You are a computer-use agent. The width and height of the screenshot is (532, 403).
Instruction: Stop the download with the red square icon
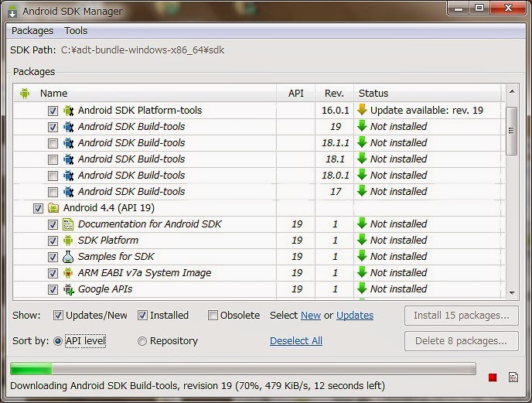point(493,377)
